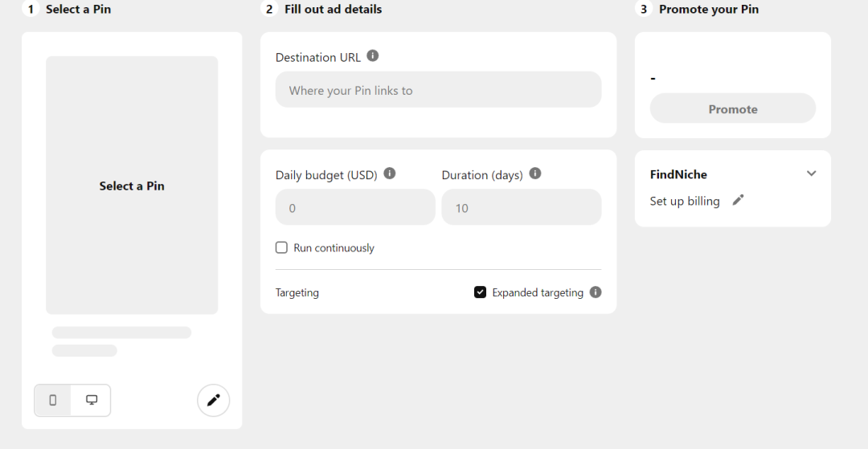Open the Targeting section row

(297, 292)
